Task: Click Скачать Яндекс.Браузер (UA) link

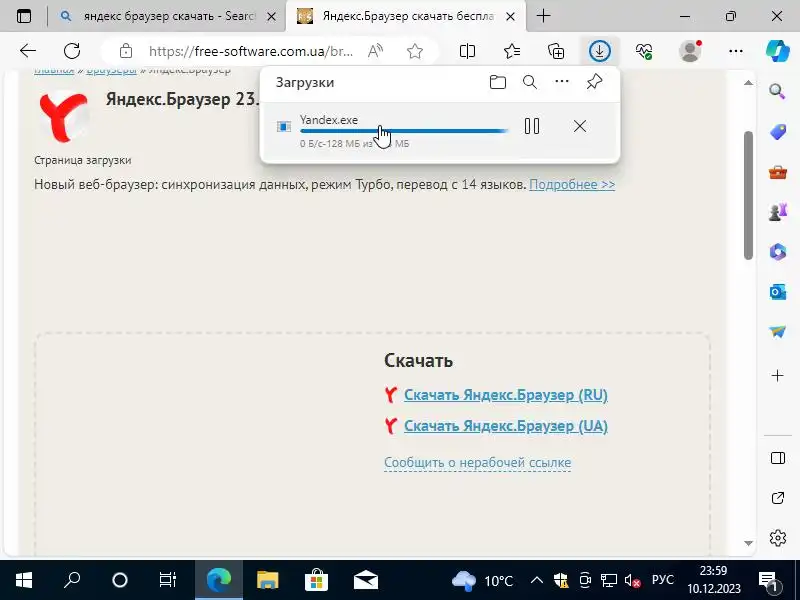Action: [x=506, y=426]
